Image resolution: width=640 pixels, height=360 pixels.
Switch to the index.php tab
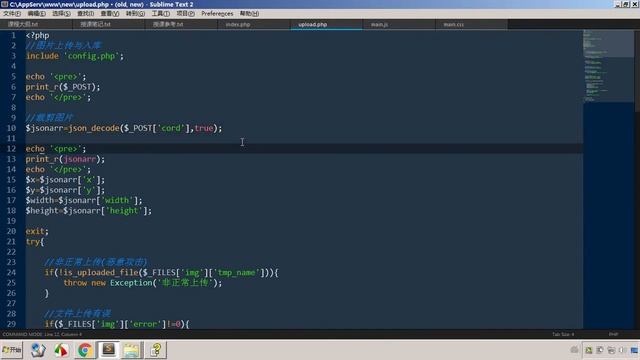click(x=254, y=24)
